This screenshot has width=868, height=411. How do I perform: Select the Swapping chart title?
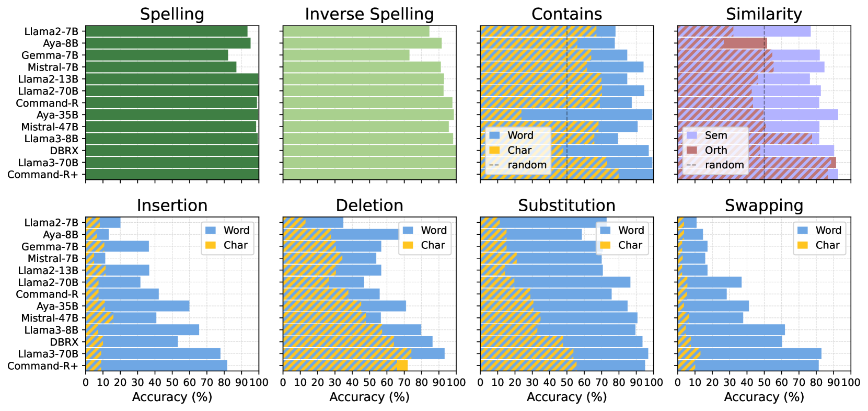click(x=763, y=206)
